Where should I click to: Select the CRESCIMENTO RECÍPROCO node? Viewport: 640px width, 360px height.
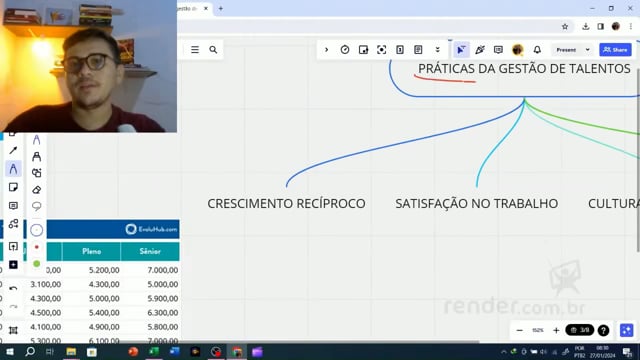(x=286, y=203)
